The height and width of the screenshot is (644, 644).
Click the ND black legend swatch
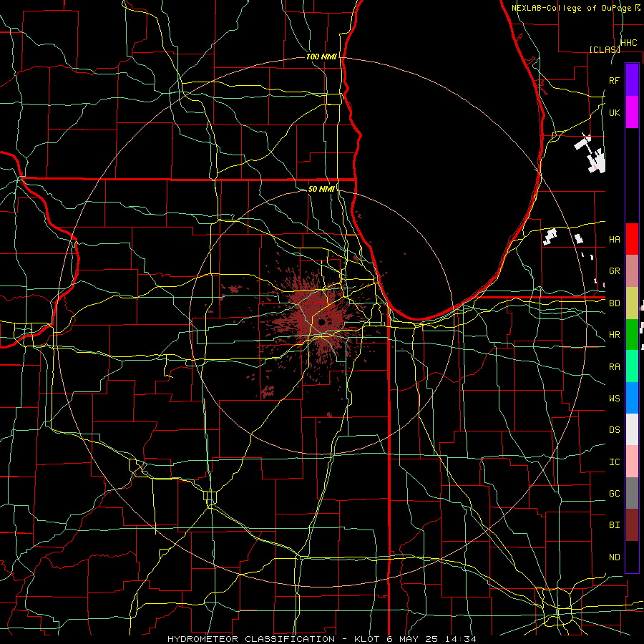coord(632,557)
